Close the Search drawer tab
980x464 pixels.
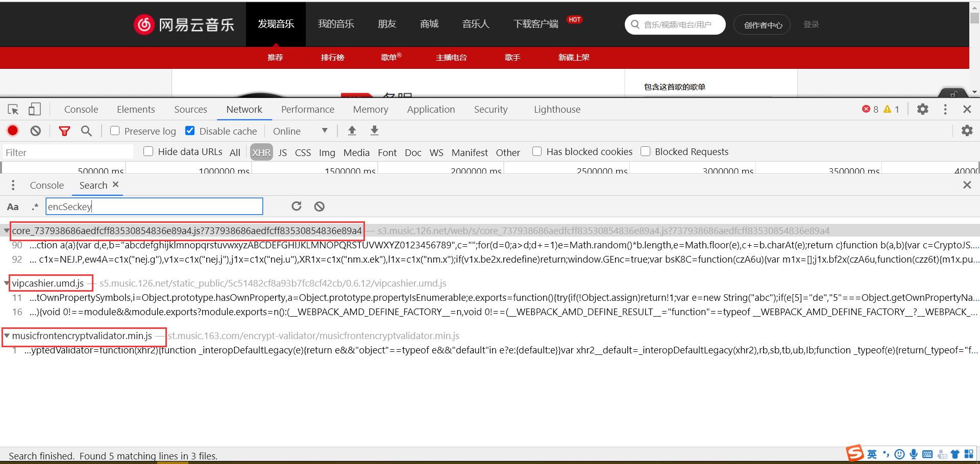pos(115,185)
